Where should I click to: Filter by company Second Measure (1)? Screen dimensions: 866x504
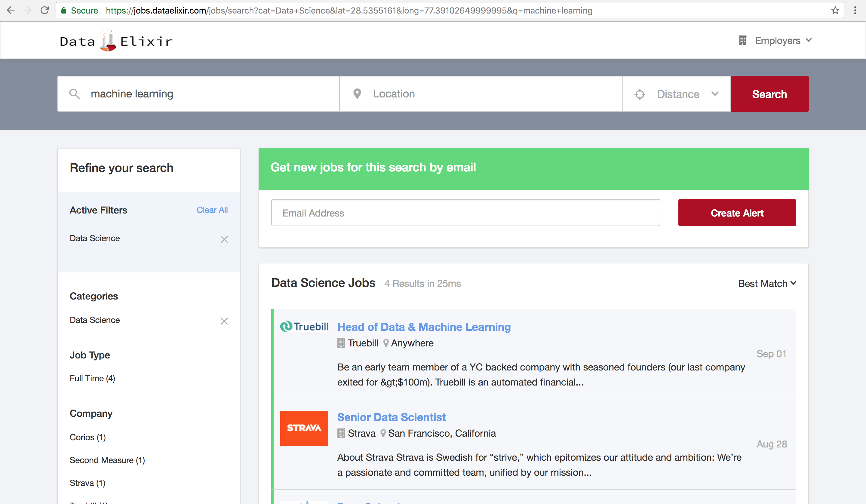click(107, 460)
